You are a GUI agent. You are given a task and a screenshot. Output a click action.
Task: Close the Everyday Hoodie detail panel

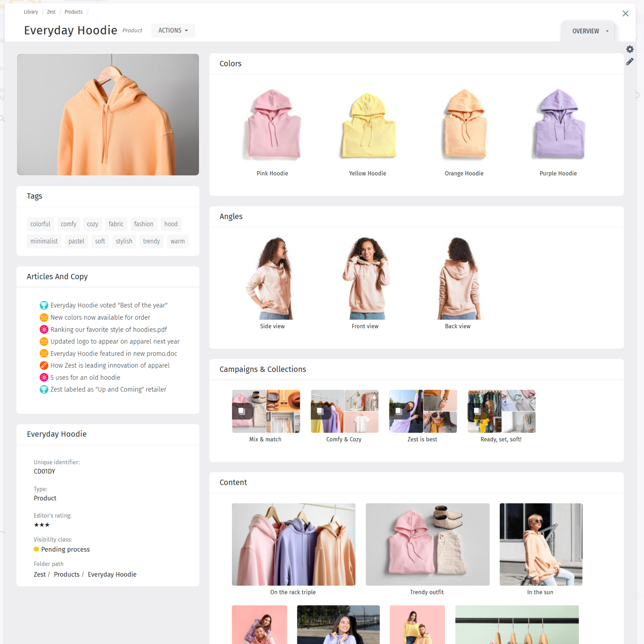(625, 13)
